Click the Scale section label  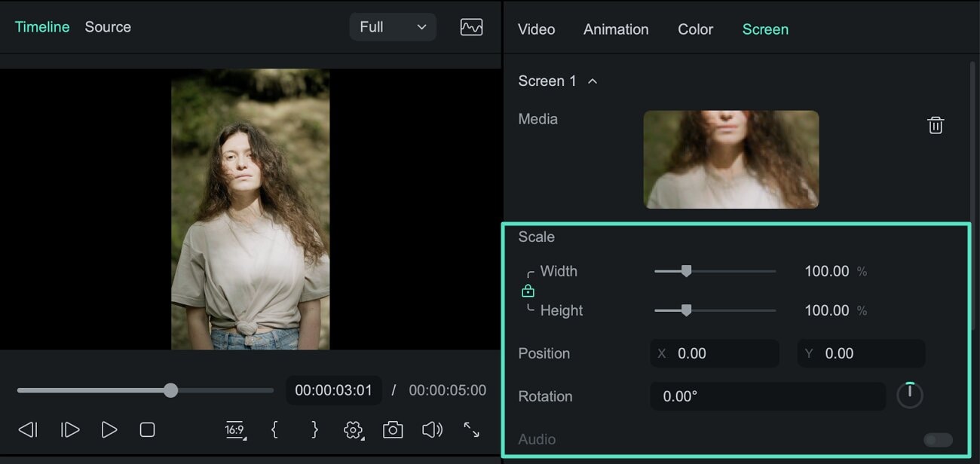point(536,237)
